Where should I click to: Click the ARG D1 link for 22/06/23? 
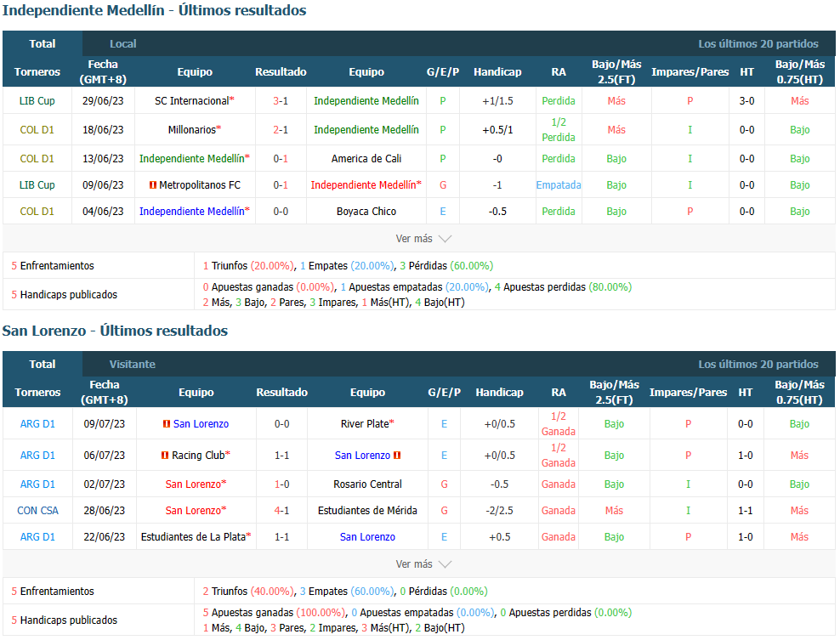(x=37, y=537)
